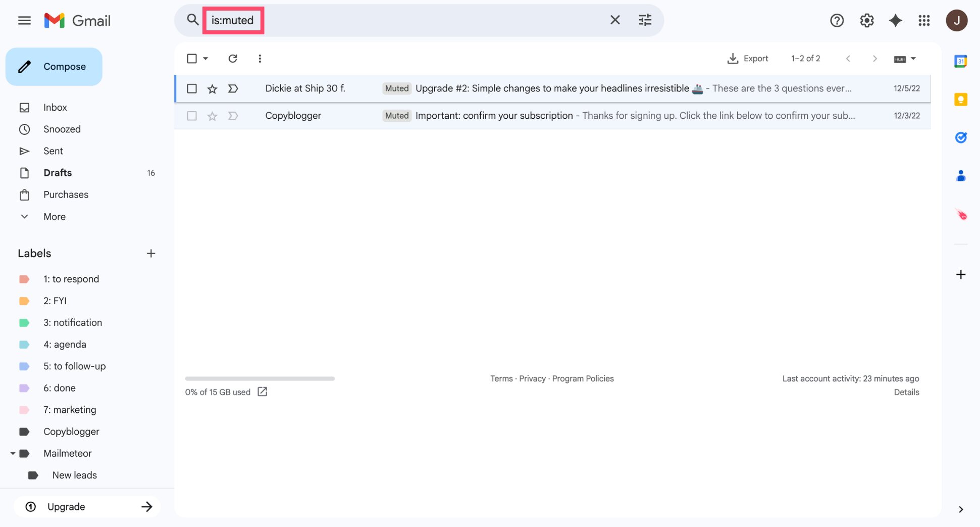Open the Gemini AI assistant
Image resolution: width=980 pixels, height=527 pixels.
895,20
